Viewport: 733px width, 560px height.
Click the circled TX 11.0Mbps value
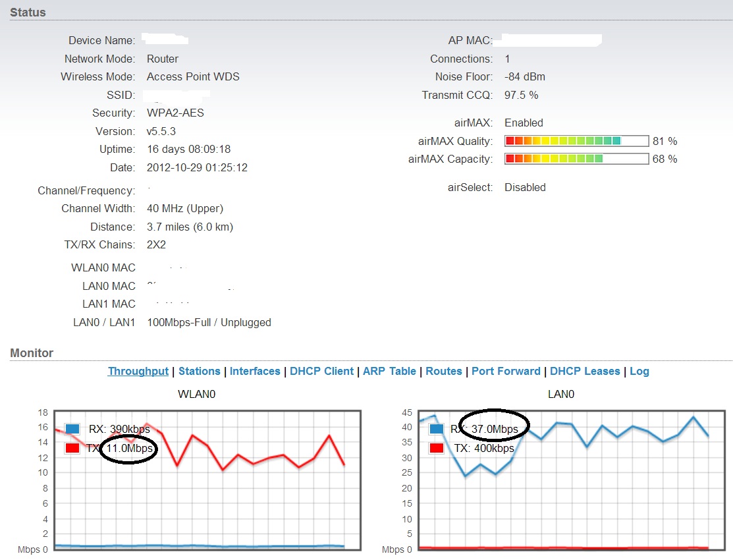pos(129,448)
